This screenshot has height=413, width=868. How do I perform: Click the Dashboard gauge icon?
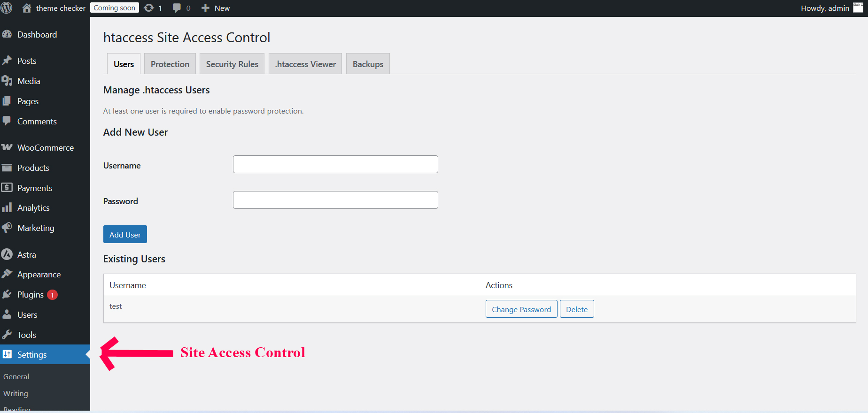coord(7,34)
